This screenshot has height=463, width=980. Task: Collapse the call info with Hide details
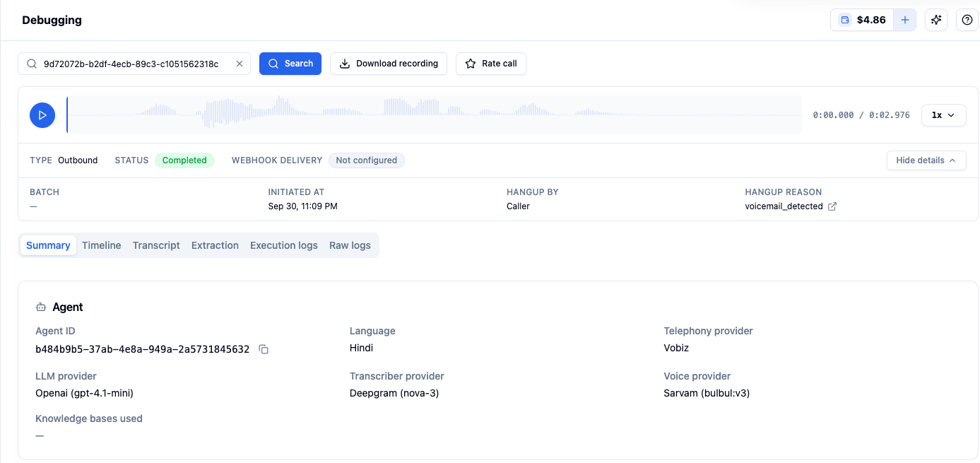pyautogui.click(x=926, y=160)
